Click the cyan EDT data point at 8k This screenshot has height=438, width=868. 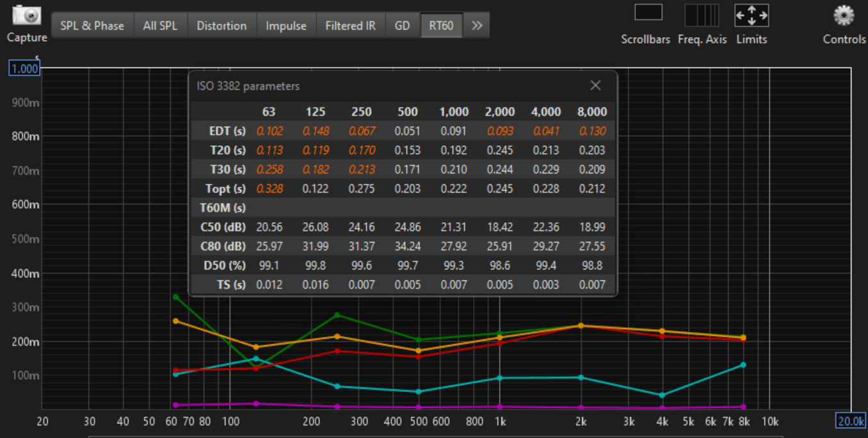743,365
